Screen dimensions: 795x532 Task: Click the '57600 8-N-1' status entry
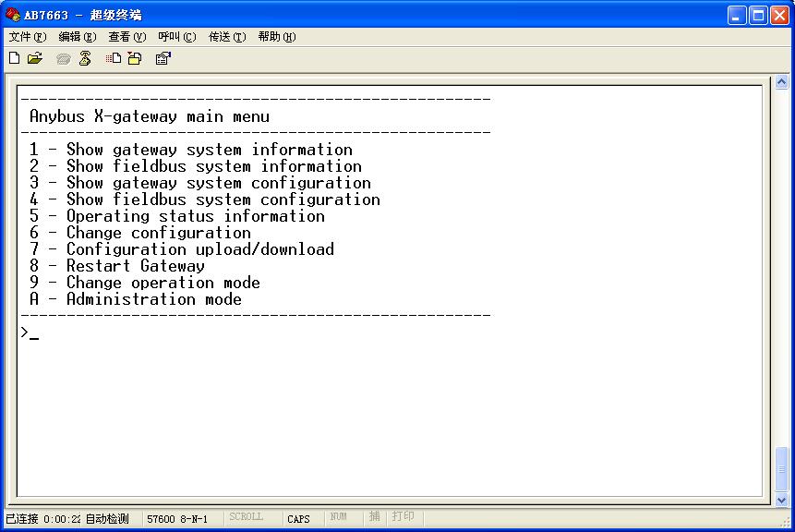[177, 519]
